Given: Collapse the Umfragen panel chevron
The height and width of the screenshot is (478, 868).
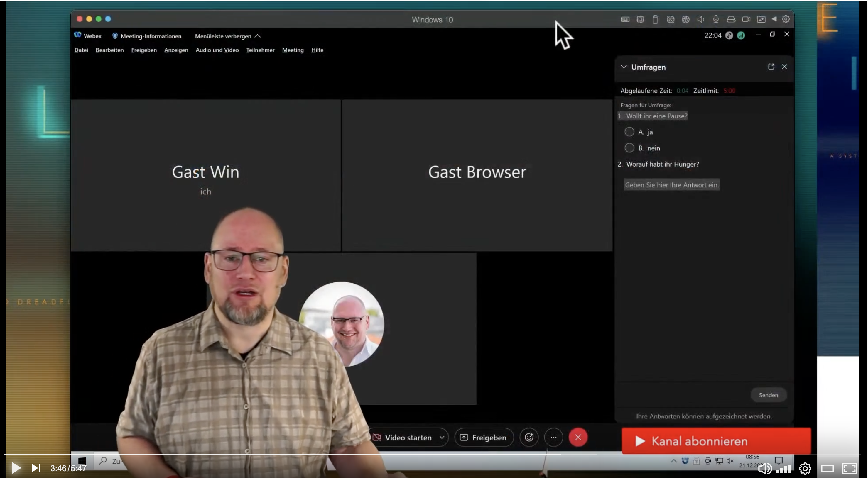Looking at the screenshot, I should point(624,67).
